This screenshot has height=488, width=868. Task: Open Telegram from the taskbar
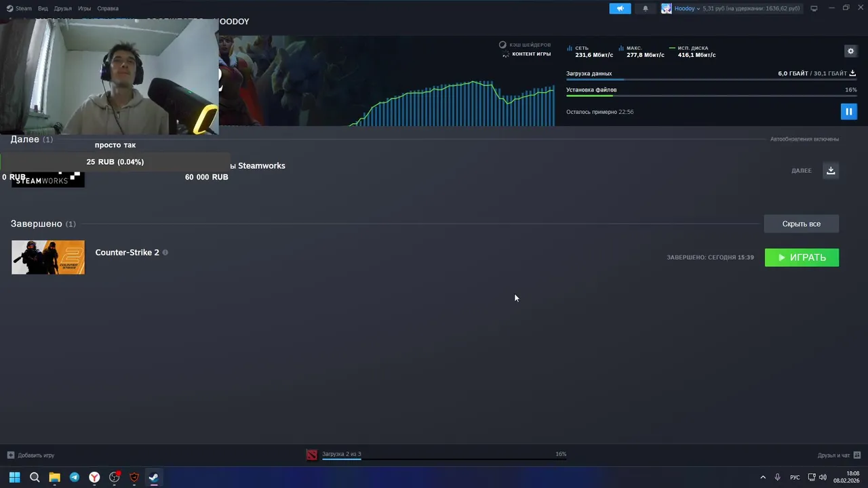[75, 477]
